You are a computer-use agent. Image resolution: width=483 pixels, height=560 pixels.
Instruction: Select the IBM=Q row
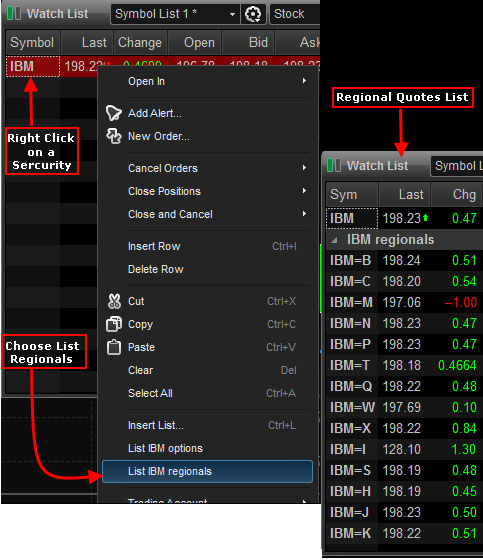(x=404, y=386)
